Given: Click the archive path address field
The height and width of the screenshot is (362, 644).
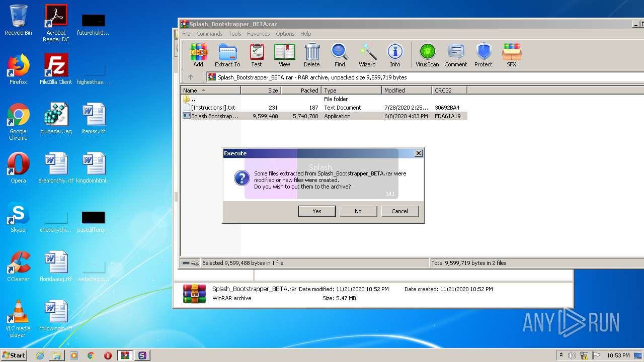Looking at the screenshot, I should [425, 77].
